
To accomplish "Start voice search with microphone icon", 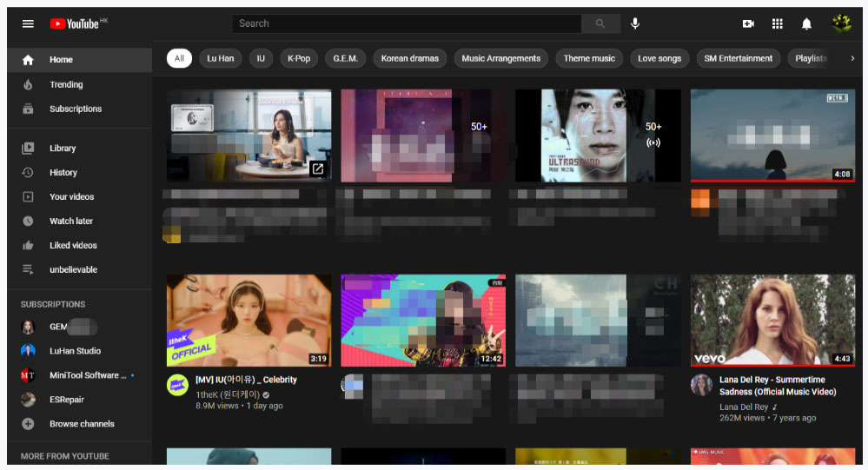I will tap(635, 23).
